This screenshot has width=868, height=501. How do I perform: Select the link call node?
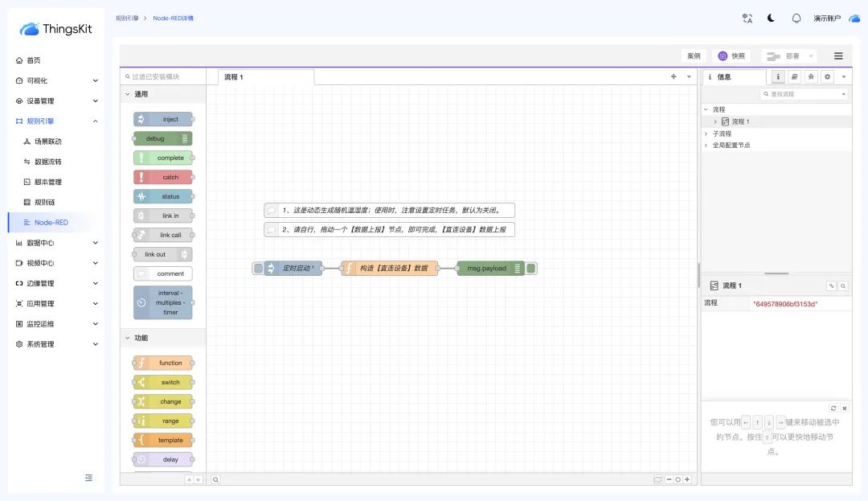pos(163,236)
